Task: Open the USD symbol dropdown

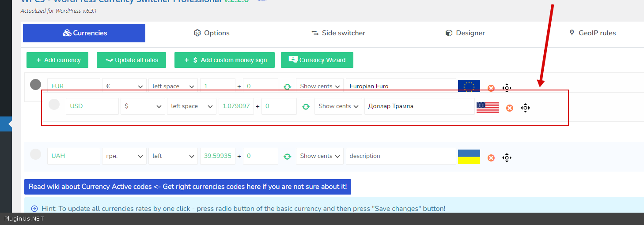Action: pos(143,106)
